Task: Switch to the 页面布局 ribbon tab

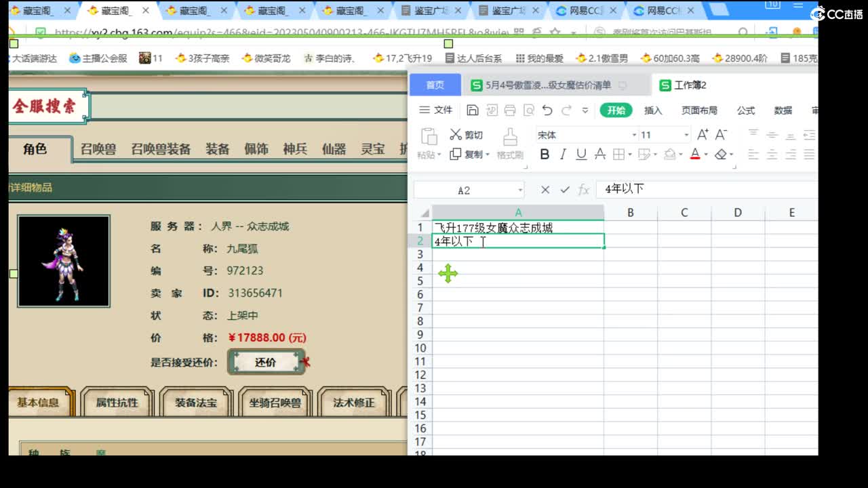Action: [699, 110]
